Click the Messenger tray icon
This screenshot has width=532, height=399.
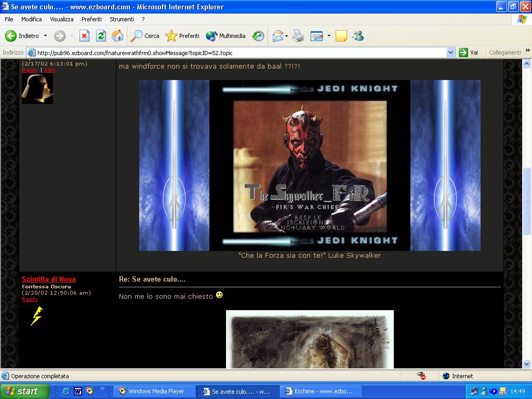pos(484,392)
